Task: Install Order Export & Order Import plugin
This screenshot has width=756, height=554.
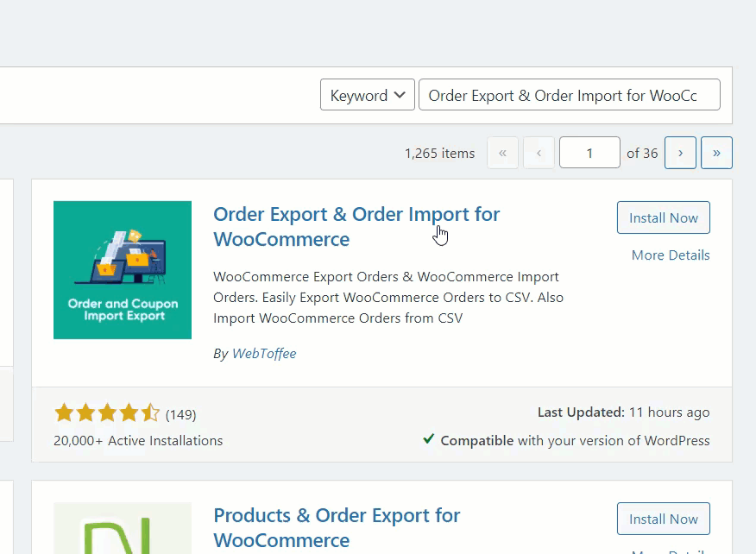Action: [x=663, y=217]
